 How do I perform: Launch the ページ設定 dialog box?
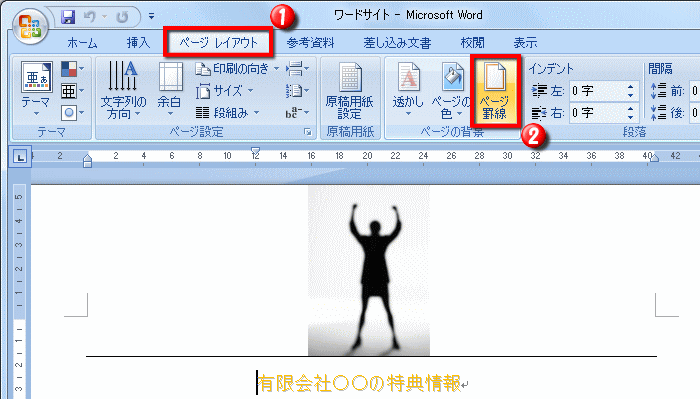308,132
